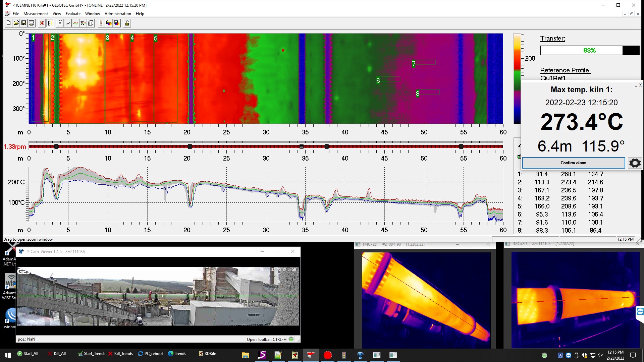This screenshot has height=362, width=644.
Task: Click the Transfer 83% progress bar
Action: click(589, 50)
